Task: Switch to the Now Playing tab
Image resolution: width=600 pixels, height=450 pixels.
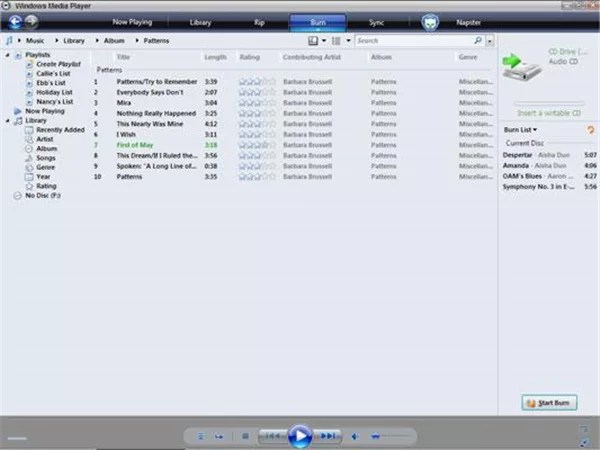Action: (132, 22)
